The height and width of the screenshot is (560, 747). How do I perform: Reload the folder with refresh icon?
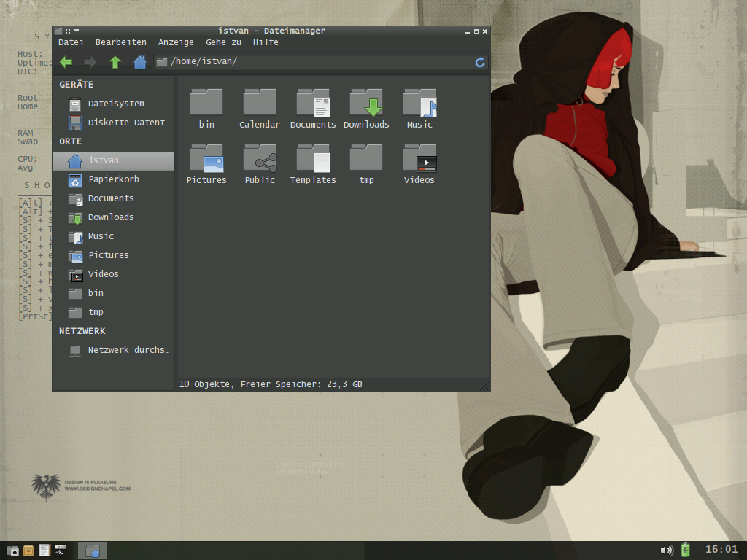click(480, 62)
